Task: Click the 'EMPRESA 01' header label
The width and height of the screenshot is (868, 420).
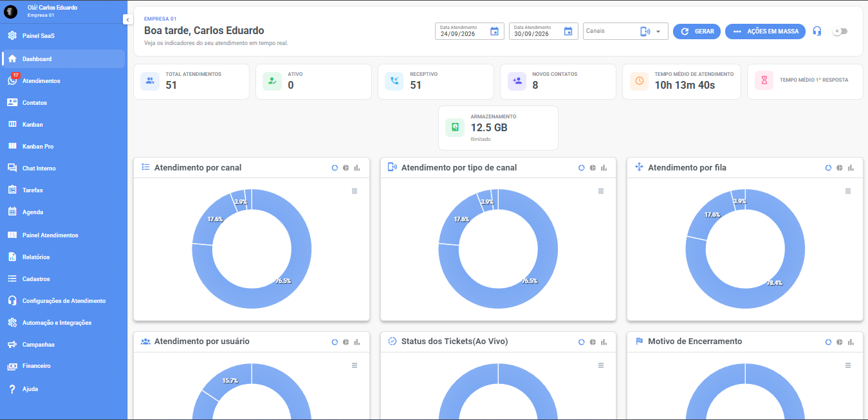Action: tap(160, 19)
